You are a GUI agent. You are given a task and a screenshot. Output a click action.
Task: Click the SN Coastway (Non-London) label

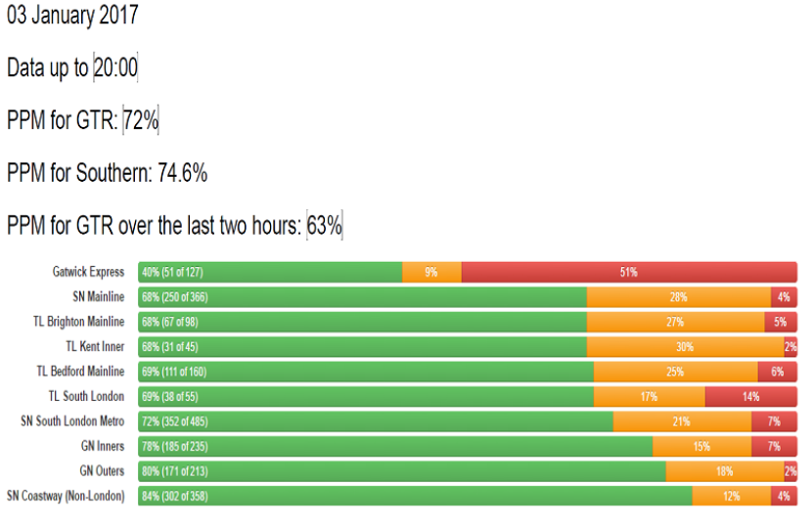pos(66,496)
